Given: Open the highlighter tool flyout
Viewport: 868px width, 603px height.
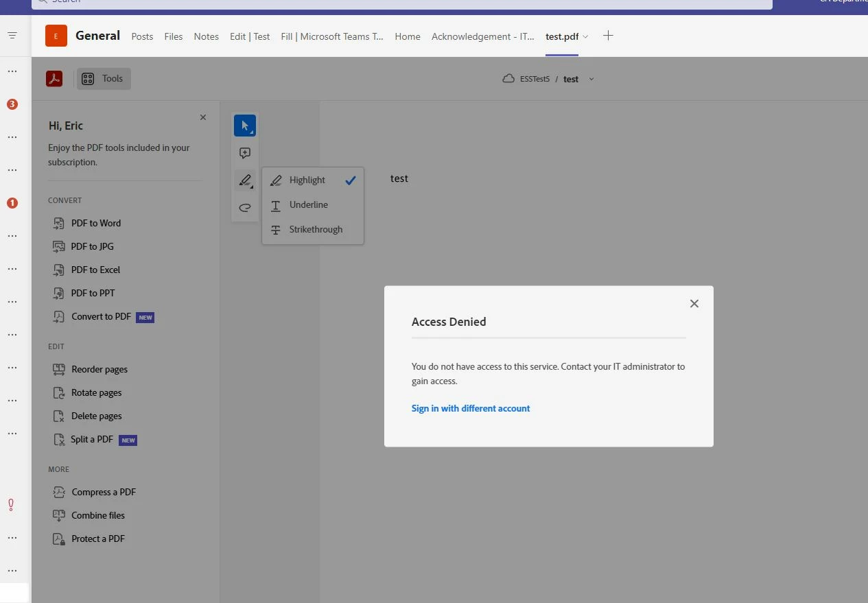Looking at the screenshot, I should tap(245, 180).
